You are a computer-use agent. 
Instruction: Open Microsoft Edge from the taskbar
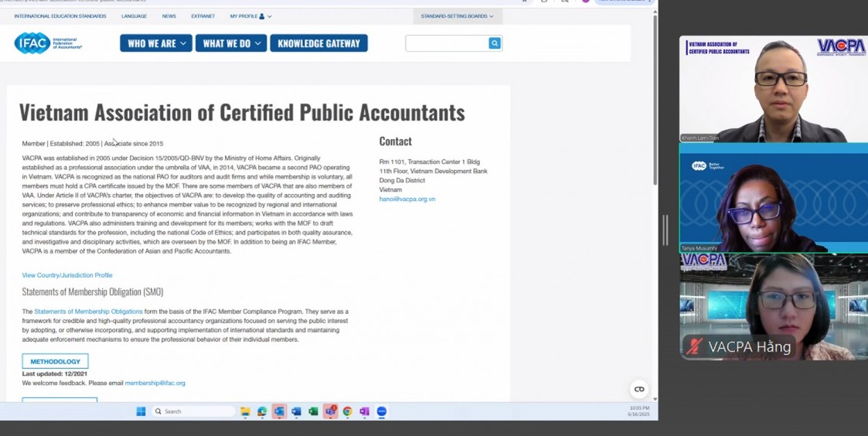point(262,411)
